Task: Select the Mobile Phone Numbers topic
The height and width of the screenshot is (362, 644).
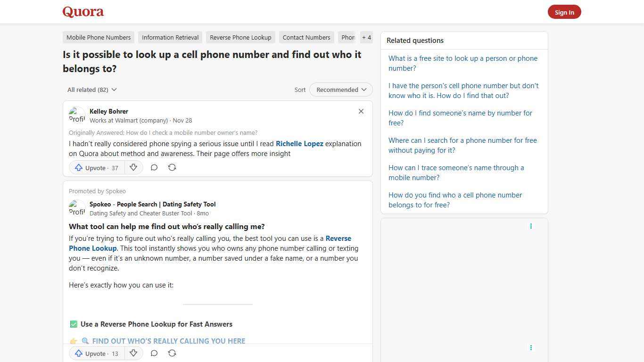Action: point(98,37)
